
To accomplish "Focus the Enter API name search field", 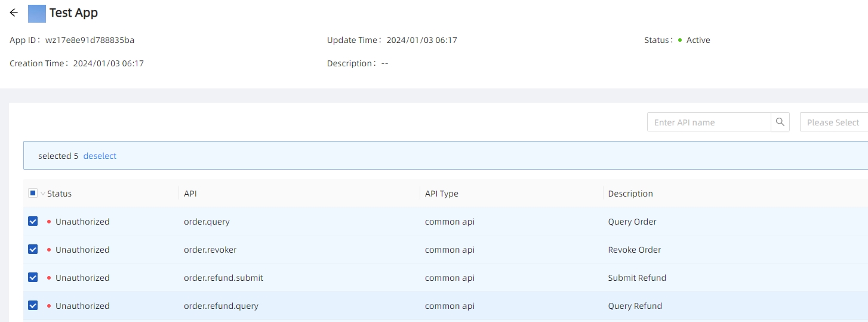I will (x=709, y=122).
